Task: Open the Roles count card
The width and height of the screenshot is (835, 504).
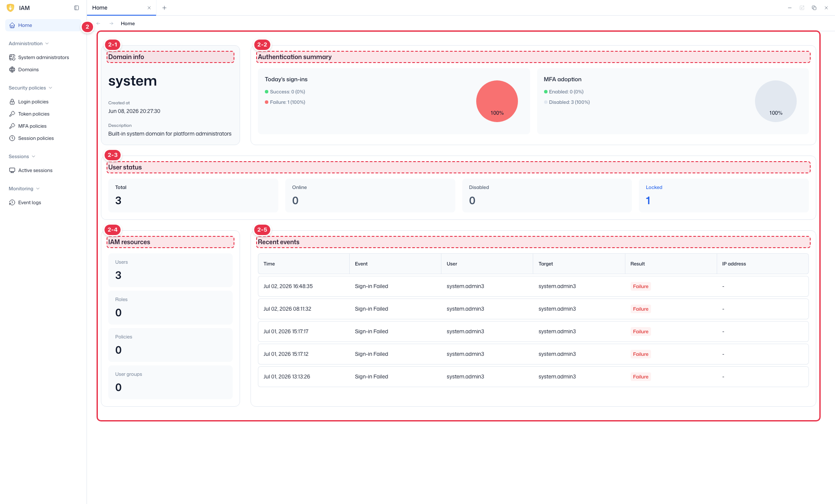Action: click(x=170, y=308)
